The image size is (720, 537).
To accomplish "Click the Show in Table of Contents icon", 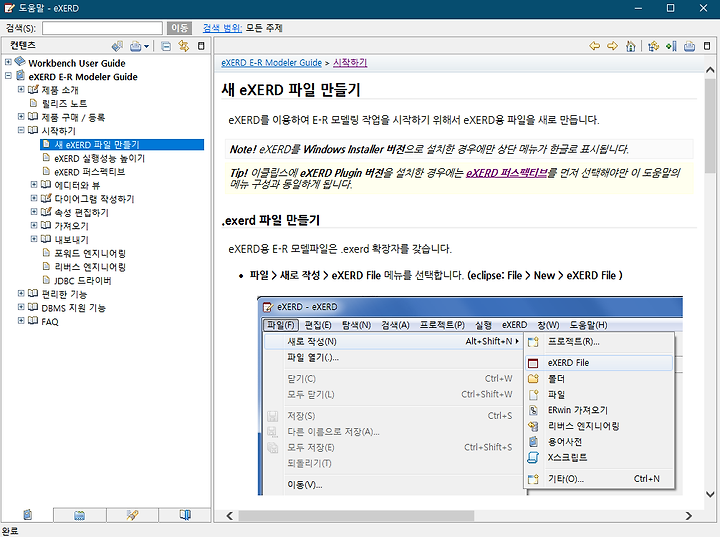I will (x=653, y=46).
